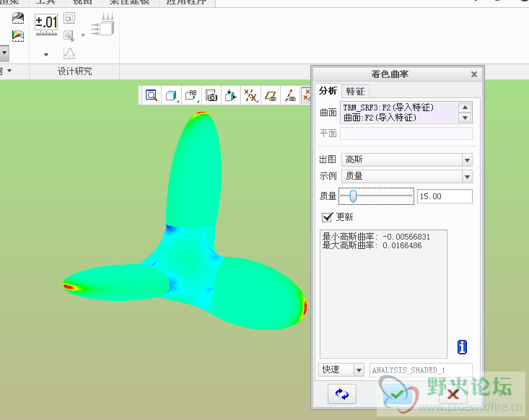
Task: Click the shaded curvature analysis icon
Action: pyautogui.click(x=18, y=18)
